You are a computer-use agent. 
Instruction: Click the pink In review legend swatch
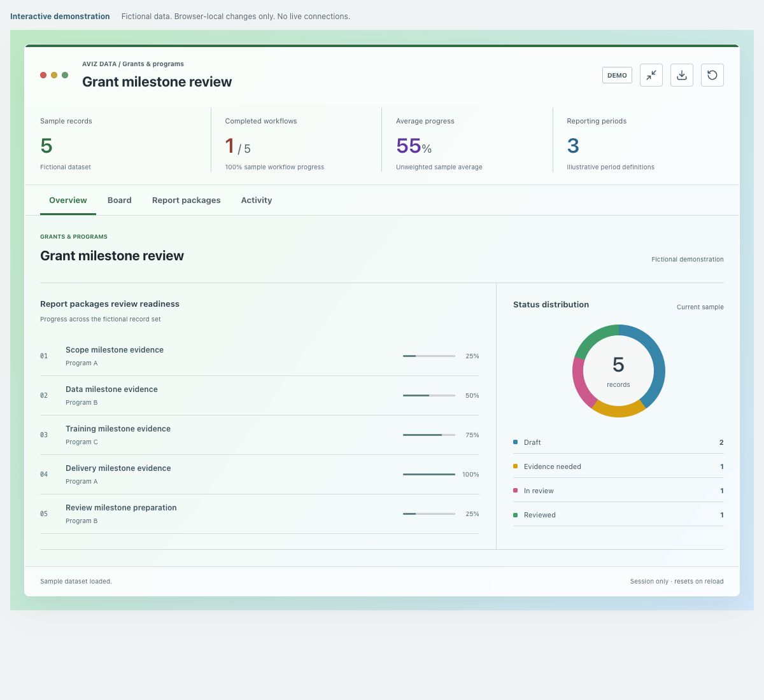tap(516, 490)
